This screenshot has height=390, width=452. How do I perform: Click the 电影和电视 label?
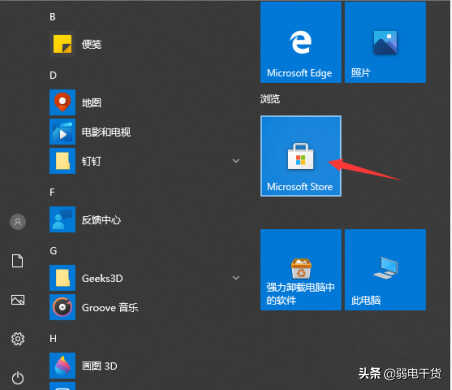click(x=106, y=132)
